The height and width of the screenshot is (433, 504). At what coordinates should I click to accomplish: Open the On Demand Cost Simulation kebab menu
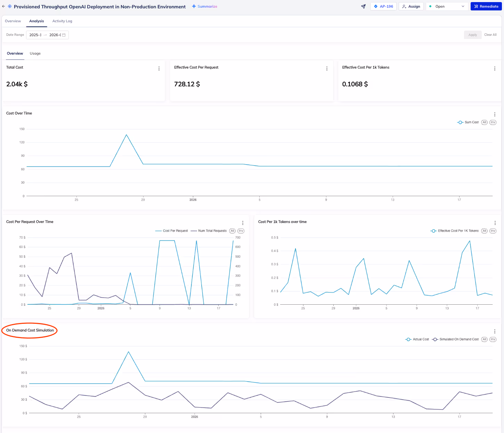pyautogui.click(x=495, y=331)
